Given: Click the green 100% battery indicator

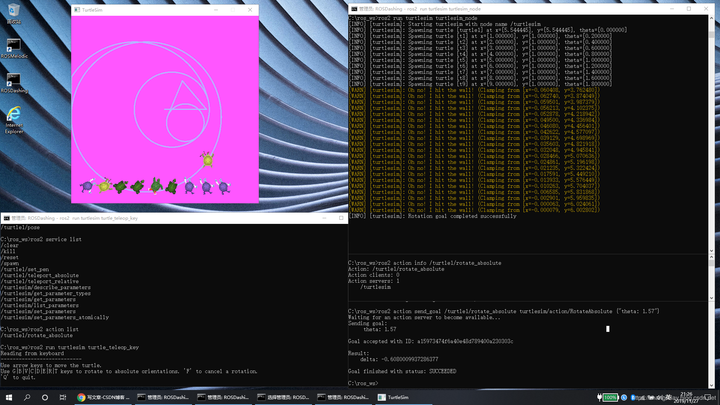Looking at the screenshot, I should (x=610, y=397).
